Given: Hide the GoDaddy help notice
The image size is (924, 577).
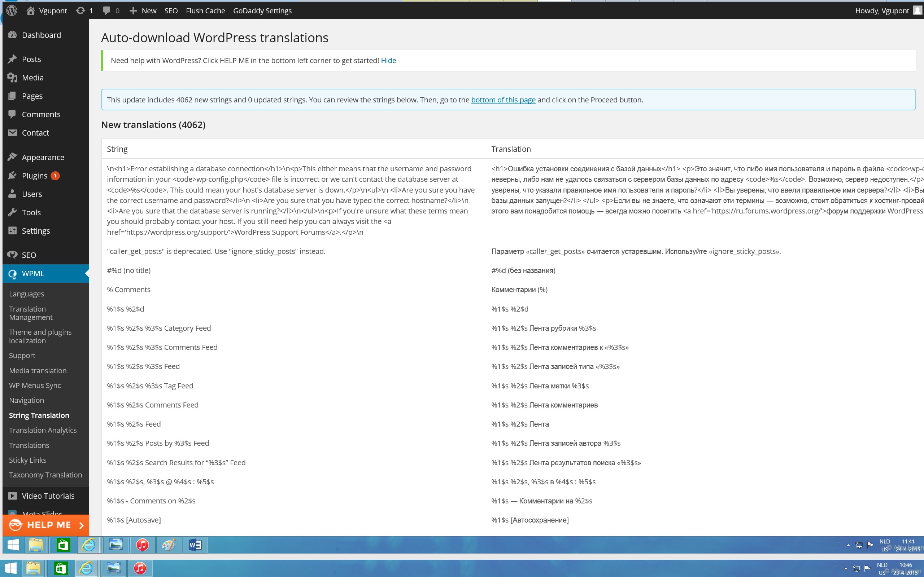Looking at the screenshot, I should coord(388,60).
